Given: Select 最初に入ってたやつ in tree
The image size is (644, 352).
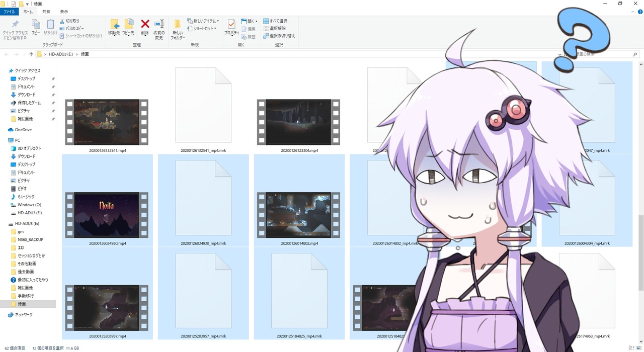Looking at the screenshot, I should [29, 280].
